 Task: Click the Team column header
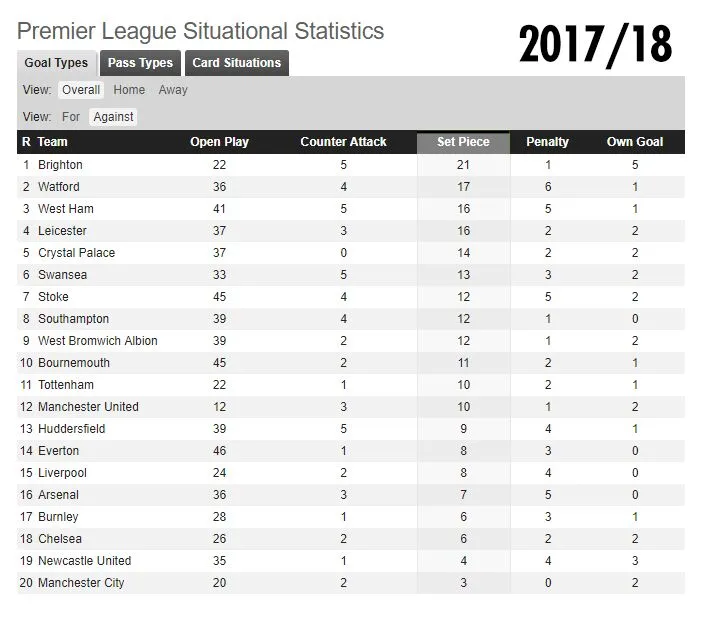[x=53, y=142]
